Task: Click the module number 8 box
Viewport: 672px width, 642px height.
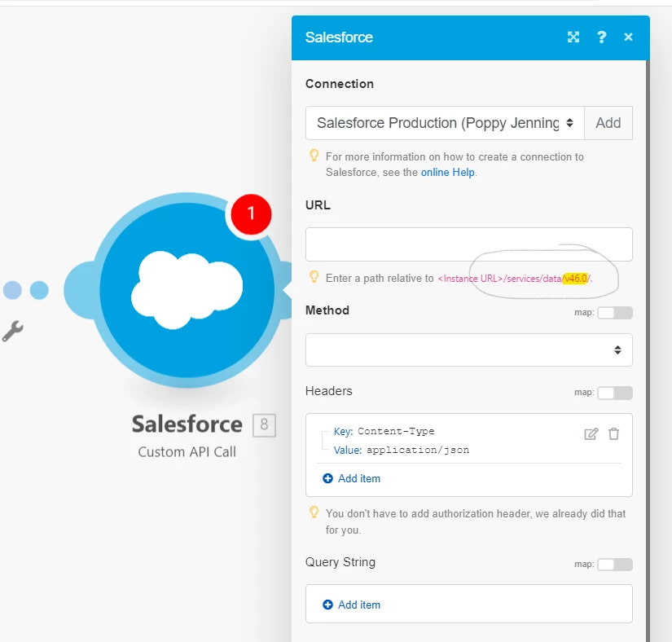Action: pyautogui.click(x=264, y=425)
